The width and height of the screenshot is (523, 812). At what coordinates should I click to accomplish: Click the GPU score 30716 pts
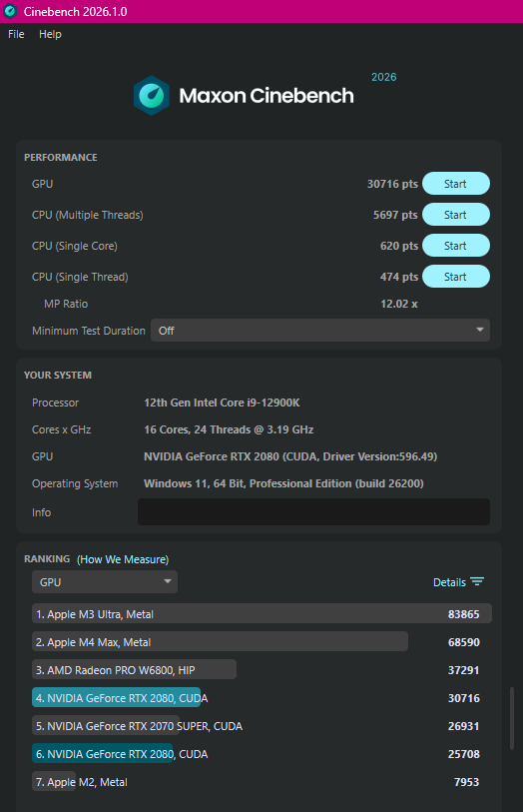pyautogui.click(x=392, y=184)
